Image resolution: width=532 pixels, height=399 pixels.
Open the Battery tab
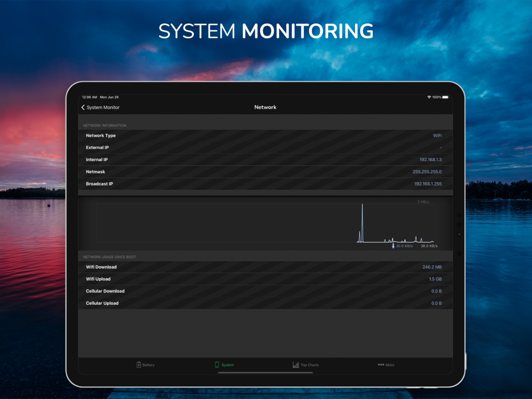pyautogui.click(x=145, y=365)
